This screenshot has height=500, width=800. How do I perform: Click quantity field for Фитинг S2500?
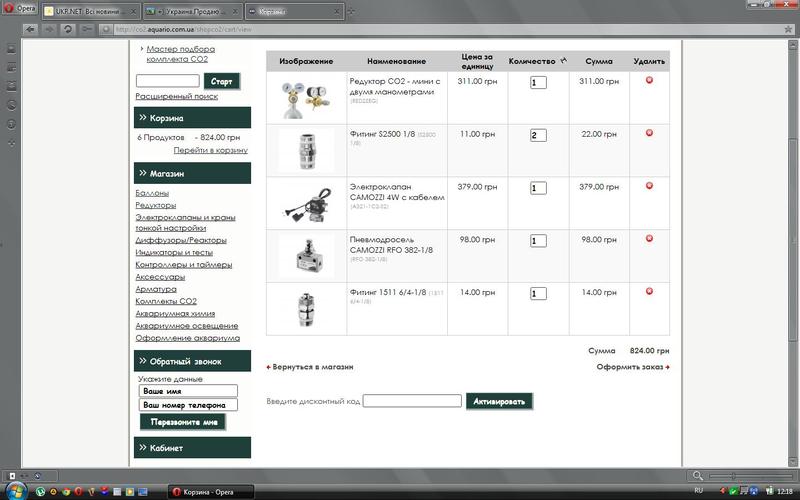click(x=538, y=135)
